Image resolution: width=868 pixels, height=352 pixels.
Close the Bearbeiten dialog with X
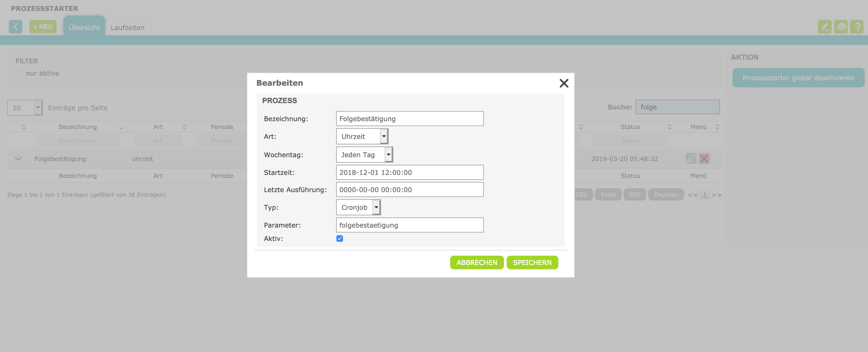click(x=563, y=83)
